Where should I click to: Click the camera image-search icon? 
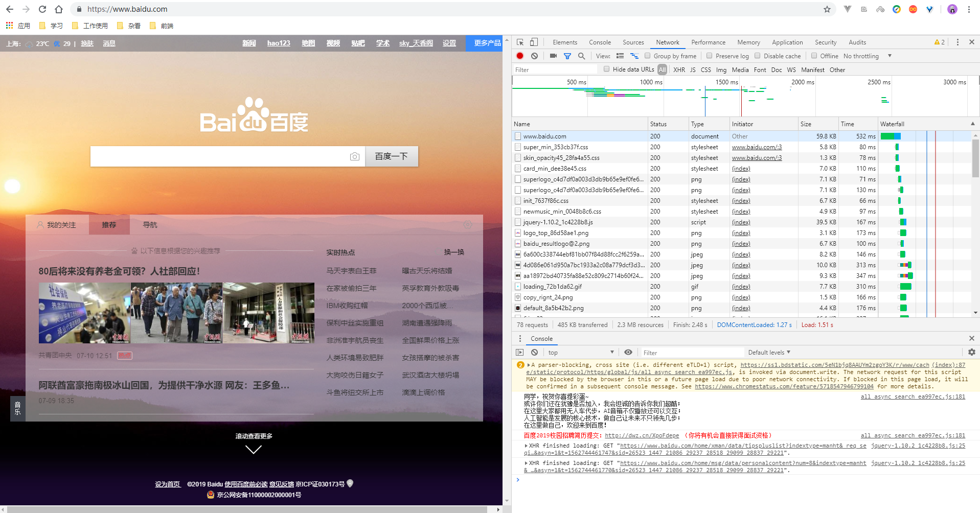click(x=355, y=156)
